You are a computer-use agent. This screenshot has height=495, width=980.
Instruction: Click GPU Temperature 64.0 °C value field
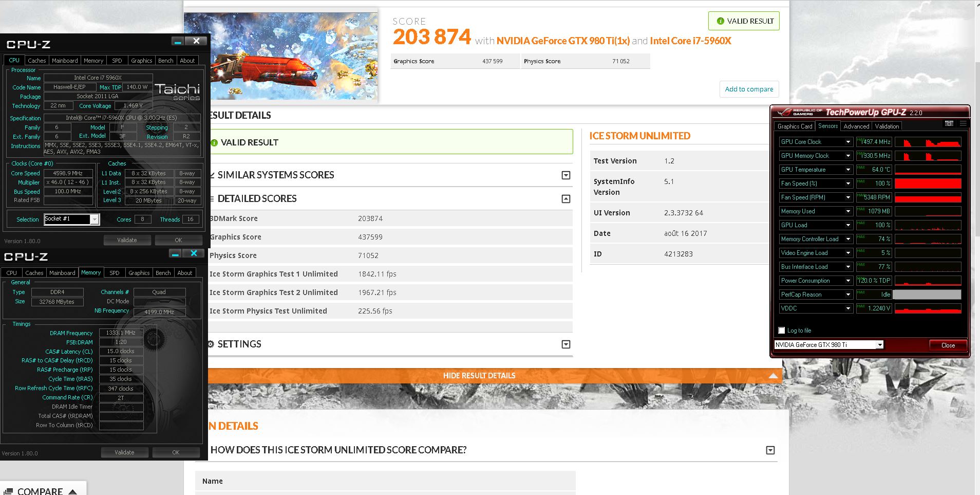tap(874, 170)
